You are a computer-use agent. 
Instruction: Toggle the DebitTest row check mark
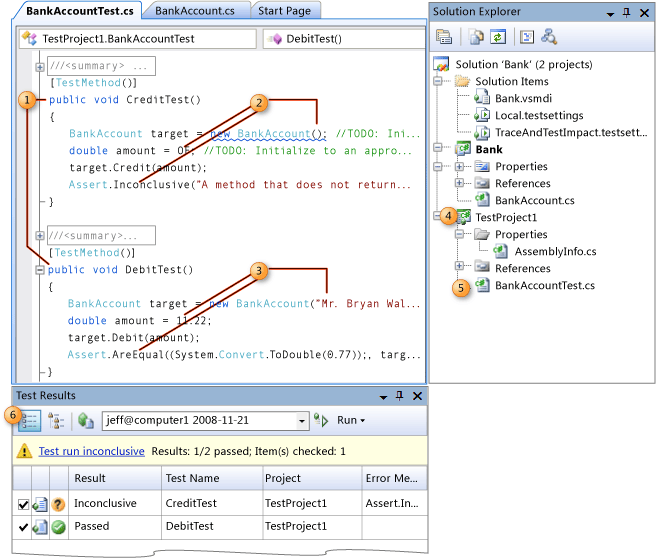coord(23,527)
